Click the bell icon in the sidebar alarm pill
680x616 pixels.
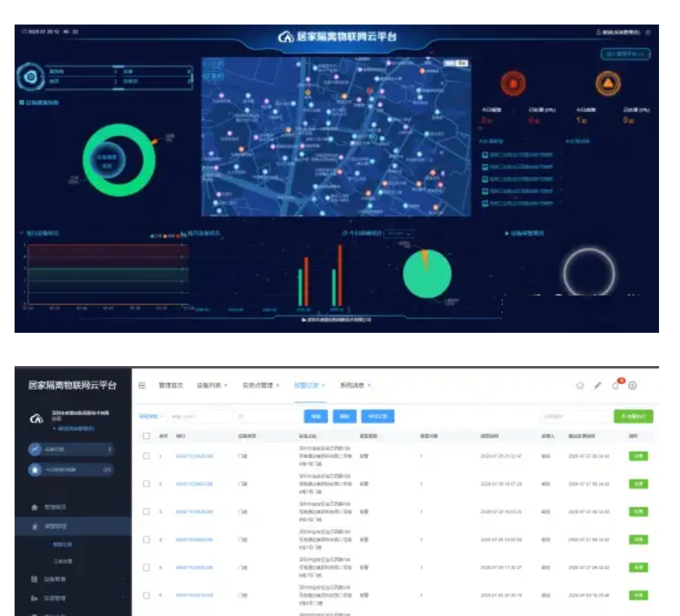pos(35,469)
